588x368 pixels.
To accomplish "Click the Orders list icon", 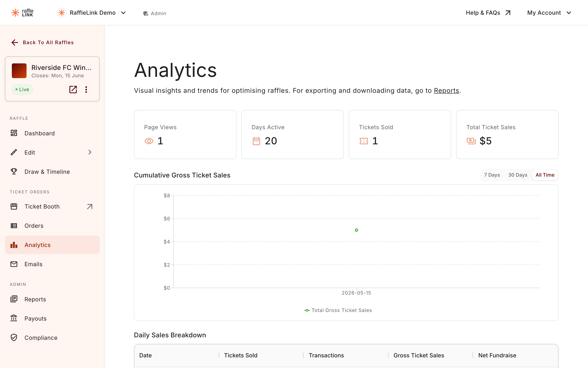I will coord(14,226).
